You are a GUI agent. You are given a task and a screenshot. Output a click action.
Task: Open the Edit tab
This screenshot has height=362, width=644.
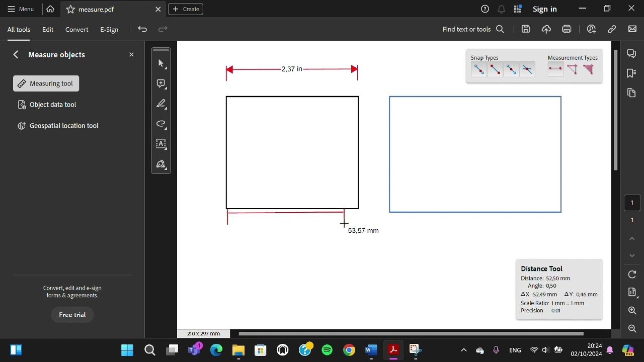point(48,30)
